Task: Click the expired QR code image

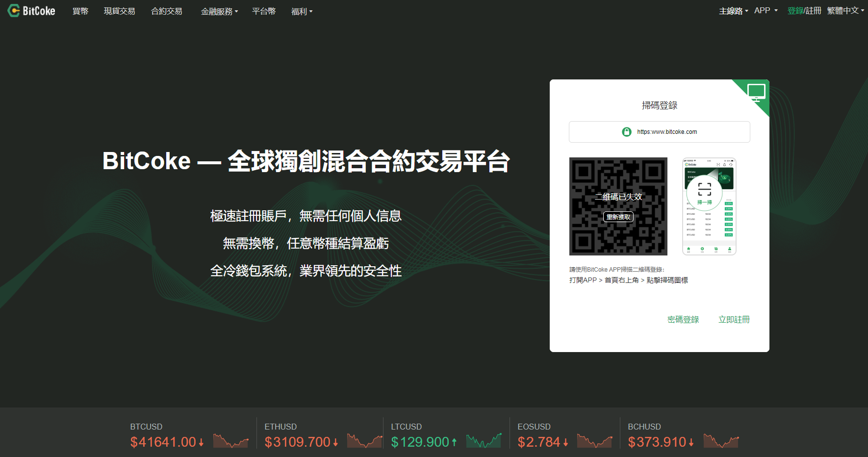Action: (618, 206)
